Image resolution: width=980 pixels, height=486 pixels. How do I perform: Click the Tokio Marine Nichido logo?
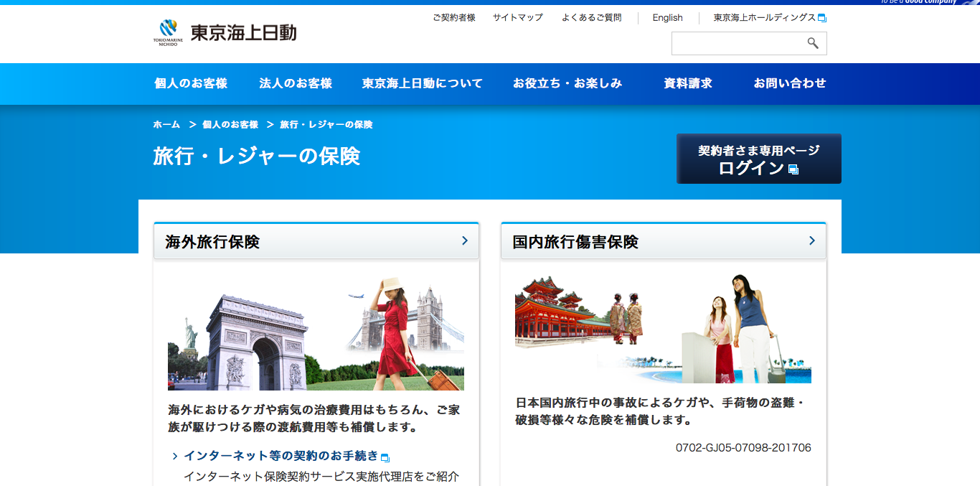[x=225, y=33]
